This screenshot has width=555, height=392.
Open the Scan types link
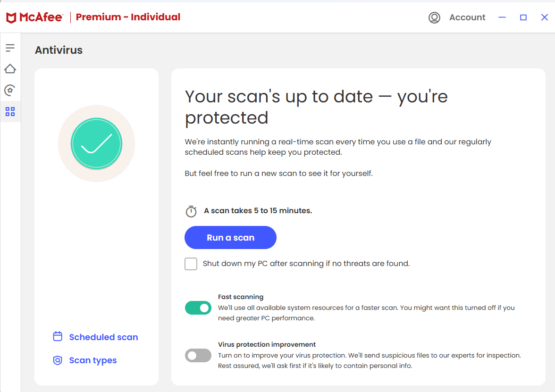93,360
